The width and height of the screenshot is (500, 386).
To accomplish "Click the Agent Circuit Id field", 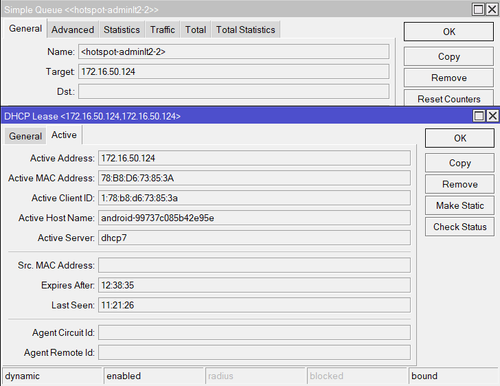I will (254, 333).
